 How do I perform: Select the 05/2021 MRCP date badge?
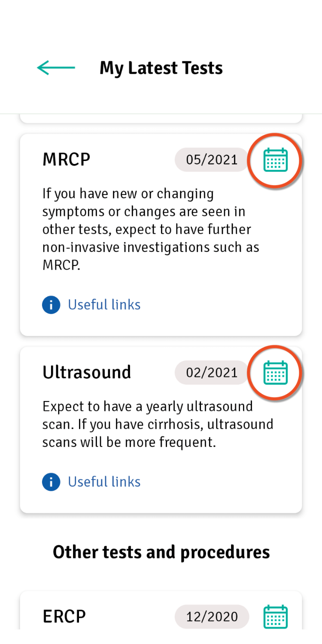tap(212, 160)
